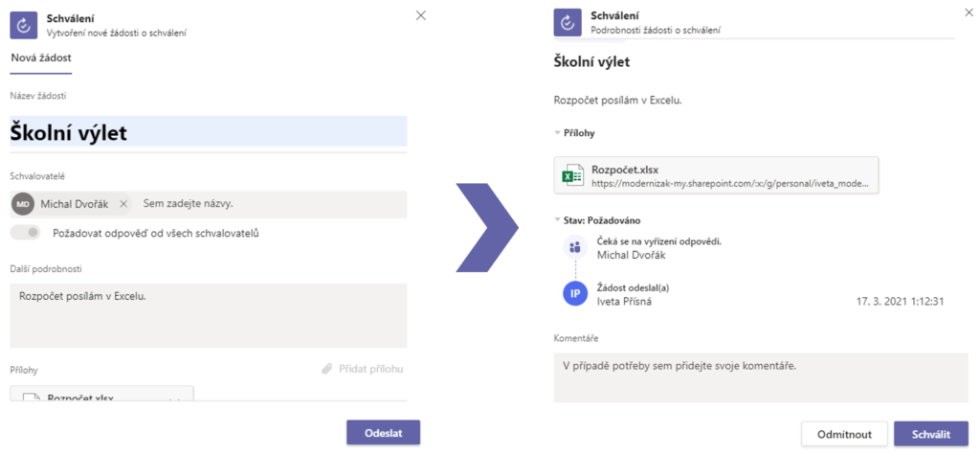
Task: Collapse the Přílohy section
Action: [557, 133]
